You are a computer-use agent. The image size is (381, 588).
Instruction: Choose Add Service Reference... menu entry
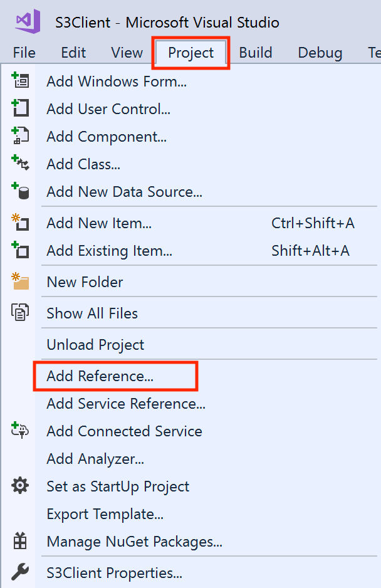tap(125, 404)
